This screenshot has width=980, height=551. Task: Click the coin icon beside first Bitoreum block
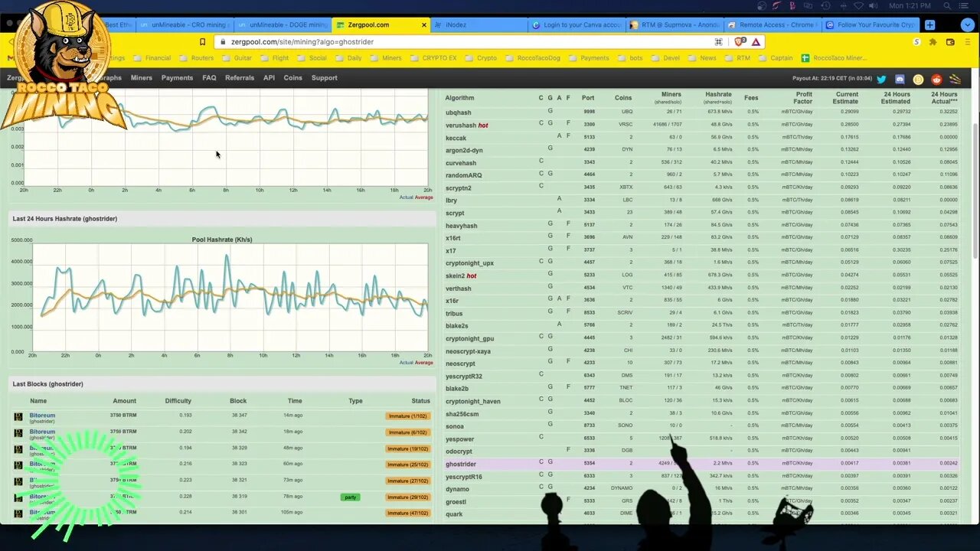[18, 417]
